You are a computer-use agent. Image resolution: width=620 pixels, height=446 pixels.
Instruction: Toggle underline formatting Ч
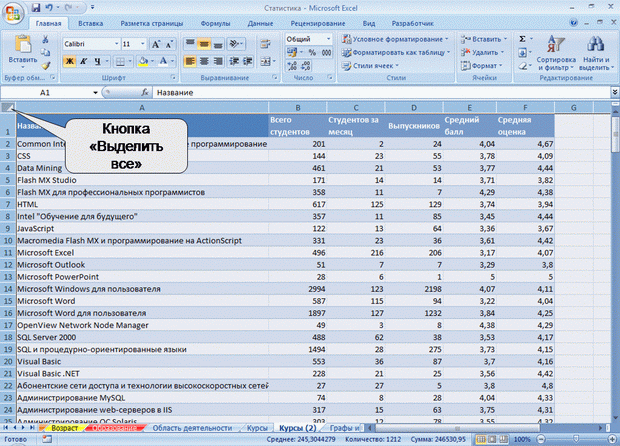(97, 61)
